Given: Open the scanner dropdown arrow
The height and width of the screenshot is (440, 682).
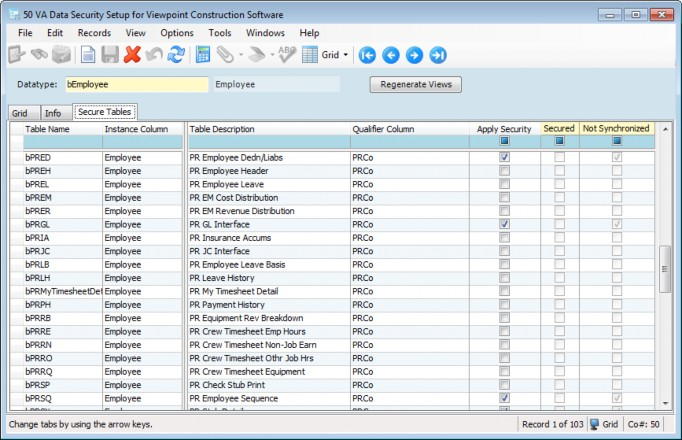Looking at the screenshot, I should pos(272,55).
